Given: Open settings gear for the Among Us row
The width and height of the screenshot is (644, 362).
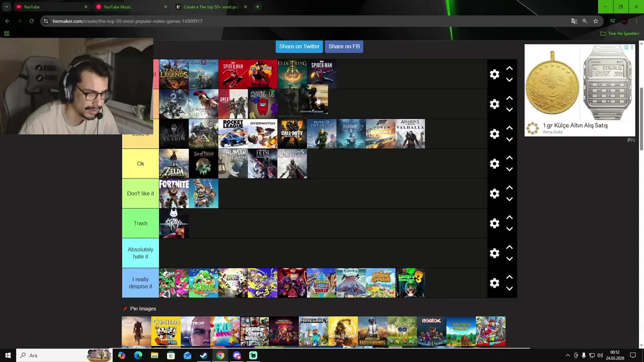Looking at the screenshot, I should point(495,104).
